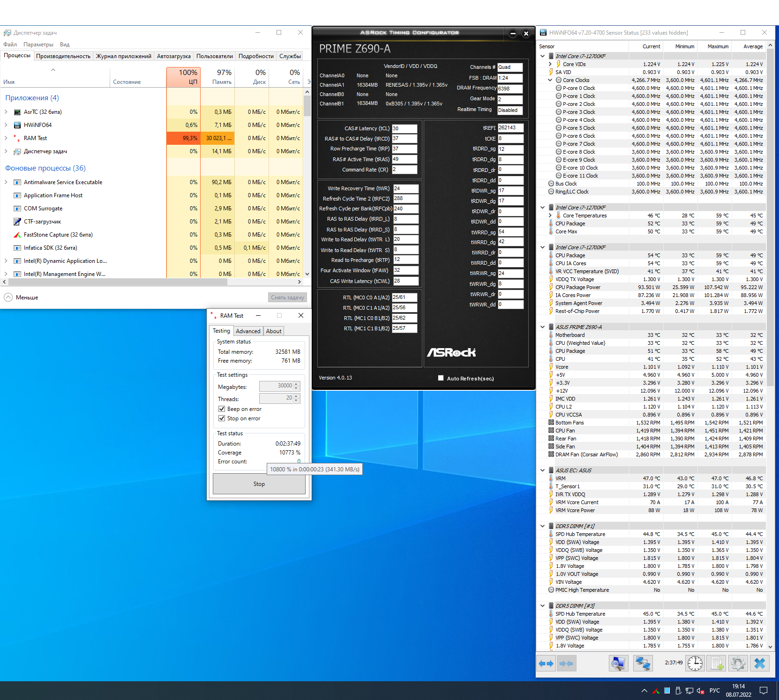Collapse ASUS EC: ASUS sensor group
Viewport: 779px width, 700px height.
coord(543,470)
